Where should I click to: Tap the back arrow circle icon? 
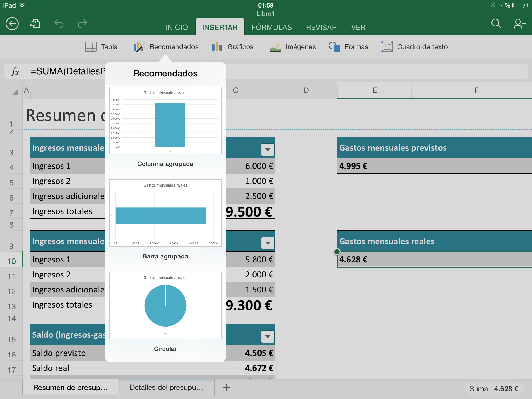[12, 24]
